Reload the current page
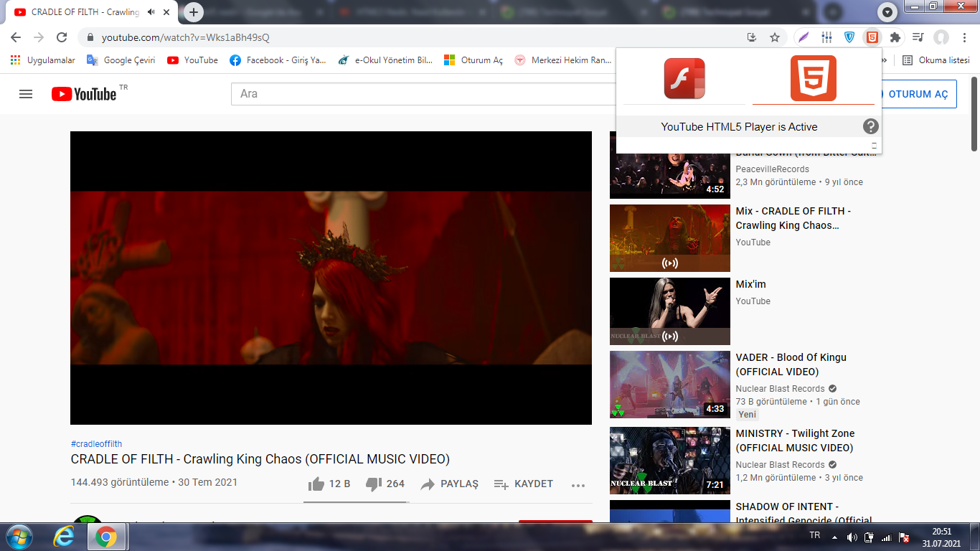Screen dimensions: 980x551 [x=62, y=37]
